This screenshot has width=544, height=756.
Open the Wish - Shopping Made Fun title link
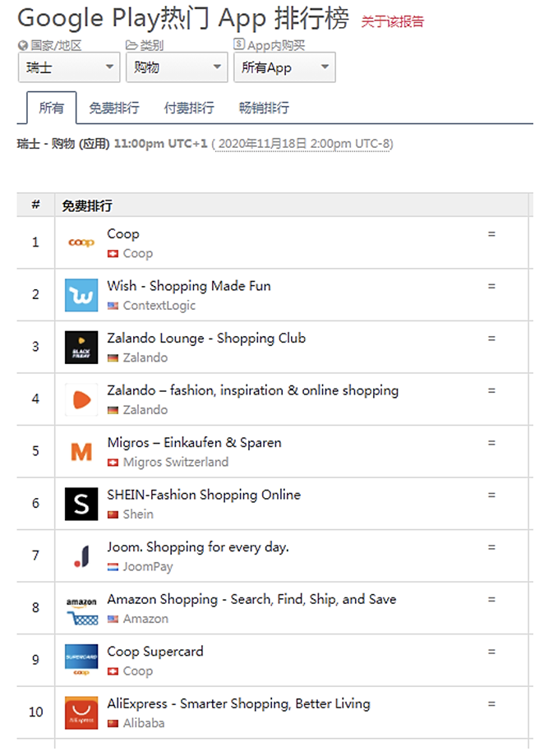click(x=188, y=286)
